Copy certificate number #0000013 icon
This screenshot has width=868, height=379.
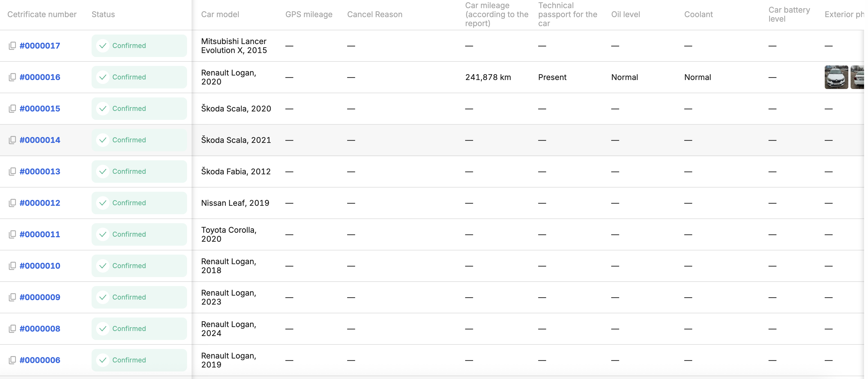12,172
